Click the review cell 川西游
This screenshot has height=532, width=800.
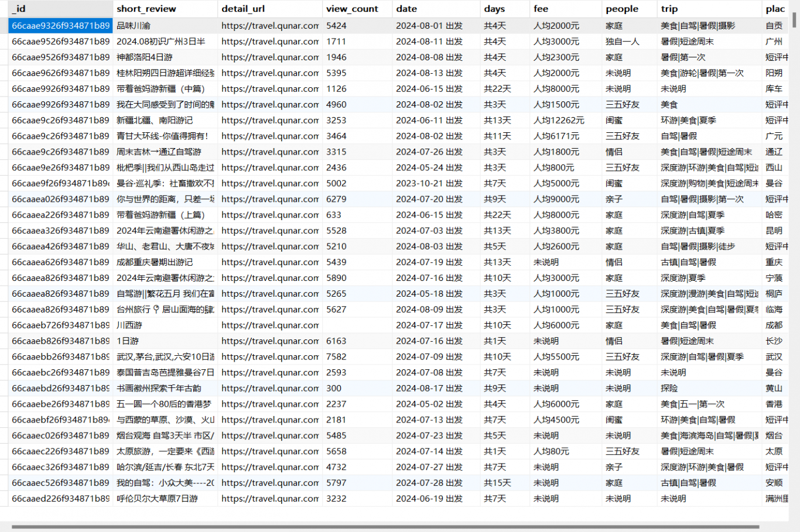[x=165, y=325]
